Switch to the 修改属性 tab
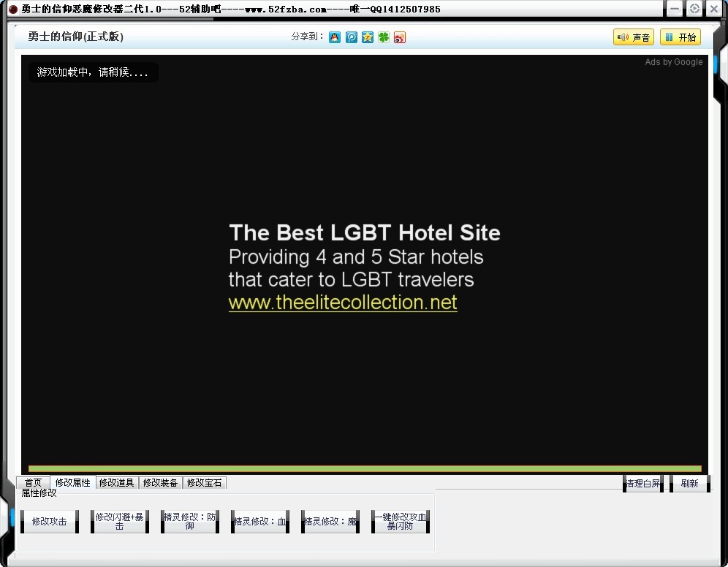This screenshot has width=728, height=567. (72, 482)
